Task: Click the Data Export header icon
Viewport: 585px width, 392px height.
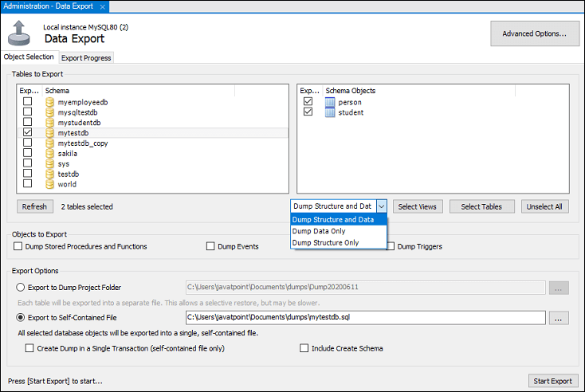Action: pos(20,33)
